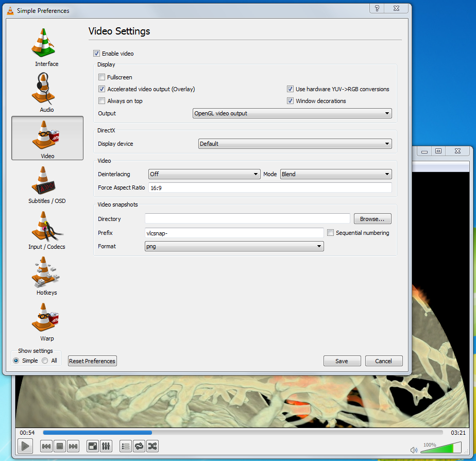Toggle fullscreen button in player controls
The image size is (476, 461).
93,446
